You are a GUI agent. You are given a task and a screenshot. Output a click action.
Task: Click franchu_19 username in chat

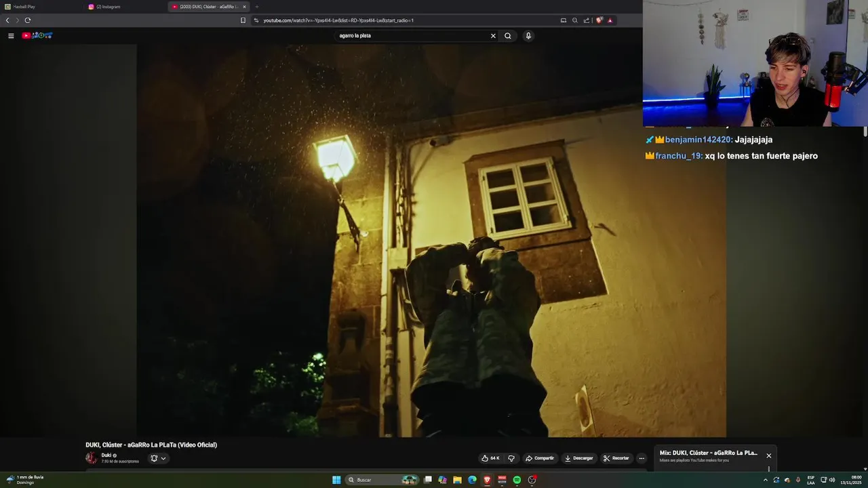pyautogui.click(x=678, y=156)
